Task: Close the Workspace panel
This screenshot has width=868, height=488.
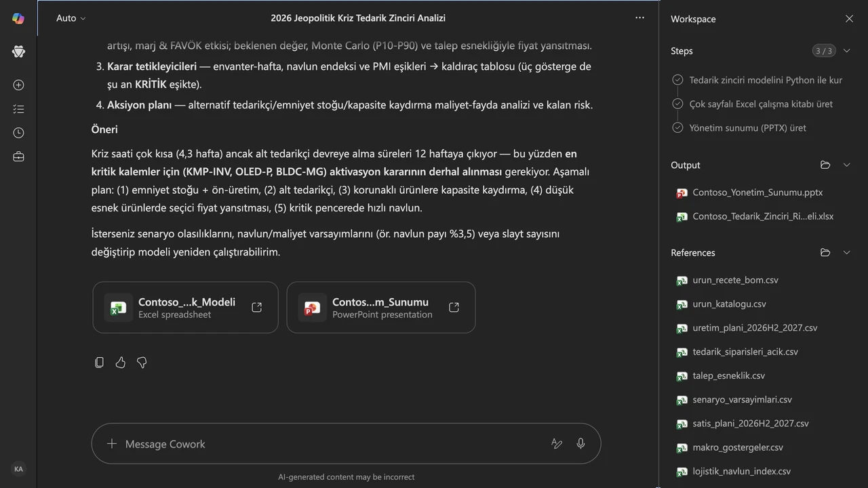Action: click(849, 19)
